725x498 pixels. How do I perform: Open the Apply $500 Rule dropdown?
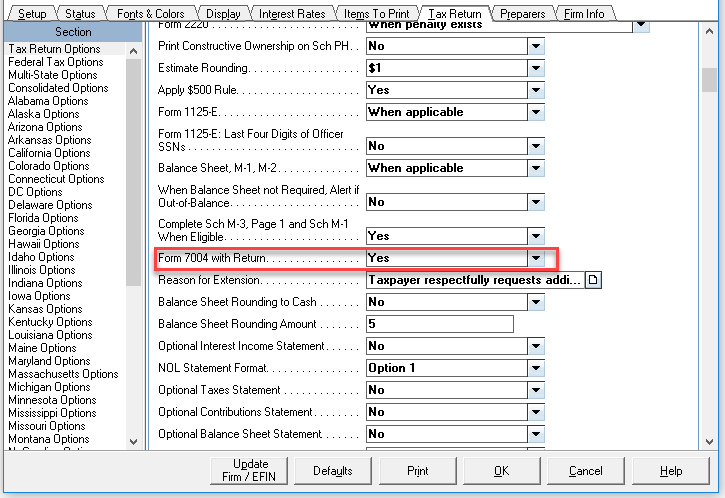[x=536, y=90]
